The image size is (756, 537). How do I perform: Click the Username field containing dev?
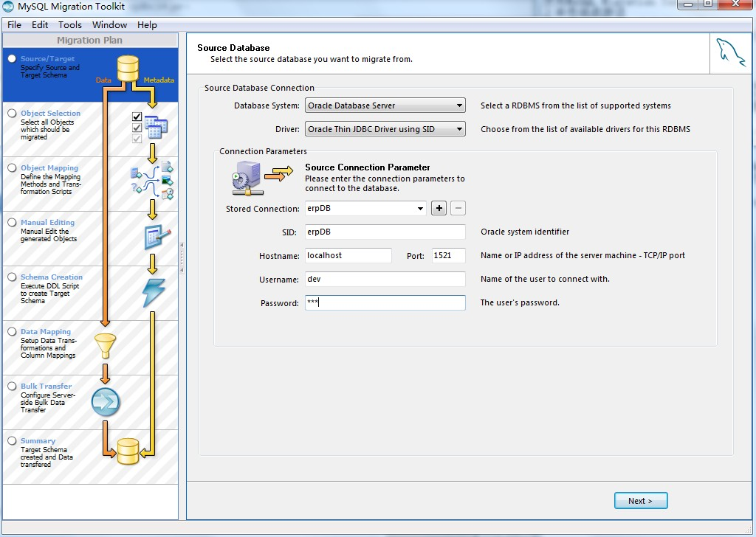coord(385,279)
